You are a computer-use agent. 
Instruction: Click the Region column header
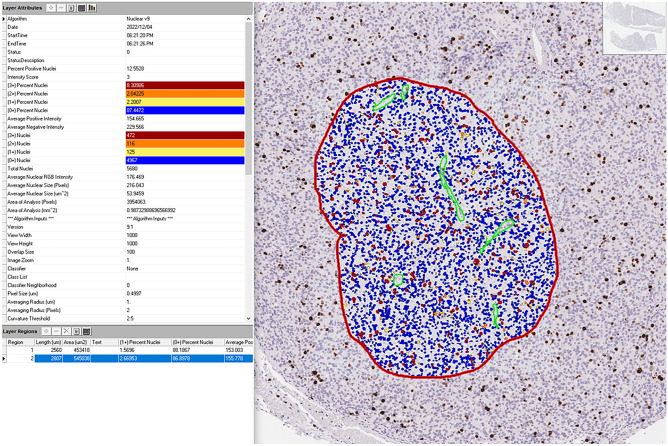[17, 341]
